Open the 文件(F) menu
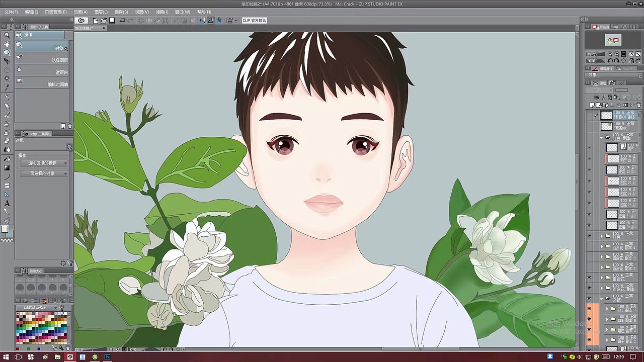The width and height of the screenshot is (644, 362). [x=11, y=12]
